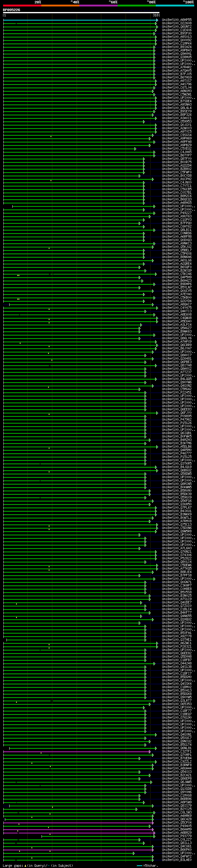Open the last hit UniRef100_B3LAE0
The width and height of the screenshot is (197, 868).
coord(177,860)
